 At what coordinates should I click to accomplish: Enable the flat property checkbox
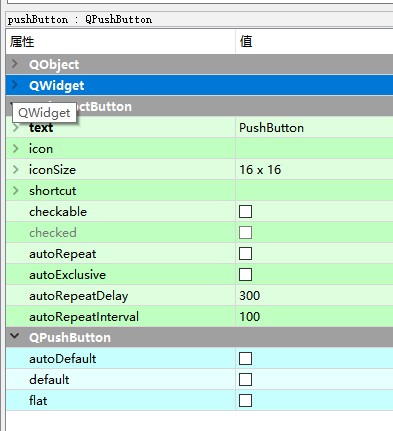pyautogui.click(x=245, y=401)
